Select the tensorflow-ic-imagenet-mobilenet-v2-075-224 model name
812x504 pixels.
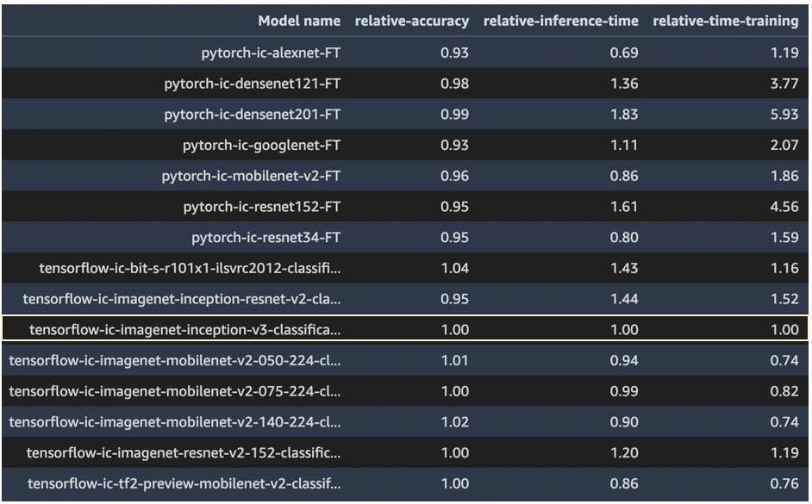pyautogui.click(x=175, y=391)
